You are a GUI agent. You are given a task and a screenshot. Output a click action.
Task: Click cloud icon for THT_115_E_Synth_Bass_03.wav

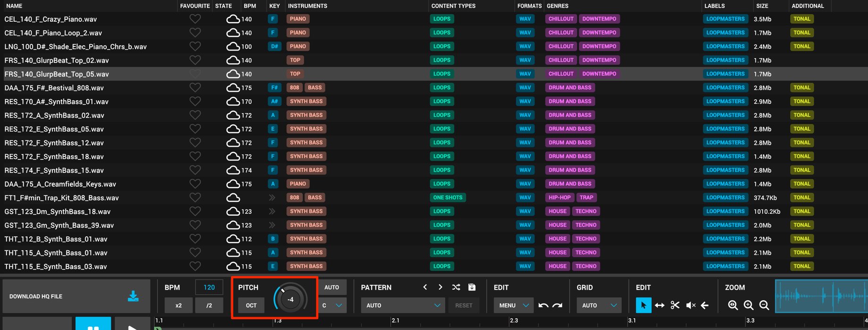click(x=233, y=266)
